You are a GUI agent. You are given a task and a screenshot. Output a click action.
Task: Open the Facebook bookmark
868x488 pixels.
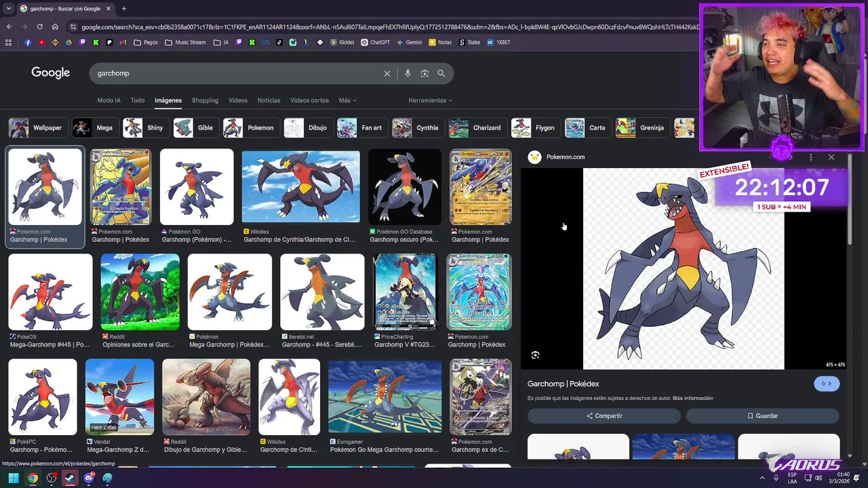point(28,42)
